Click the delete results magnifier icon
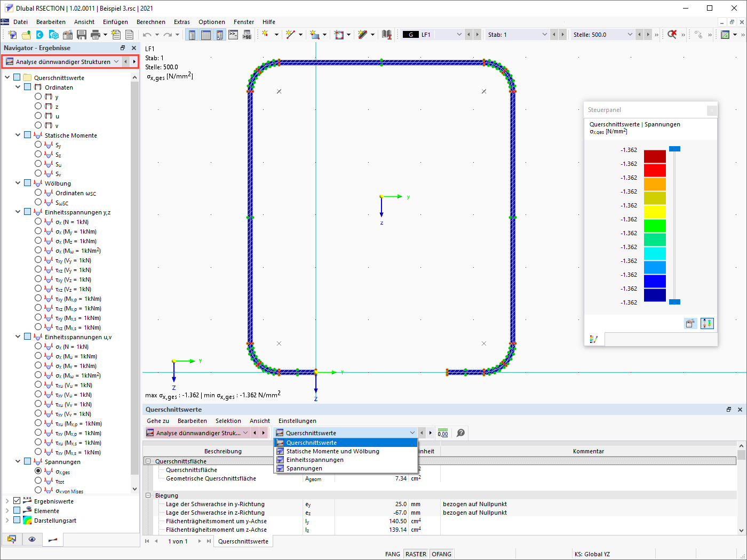Image resolution: width=747 pixels, height=560 pixels. click(672, 35)
